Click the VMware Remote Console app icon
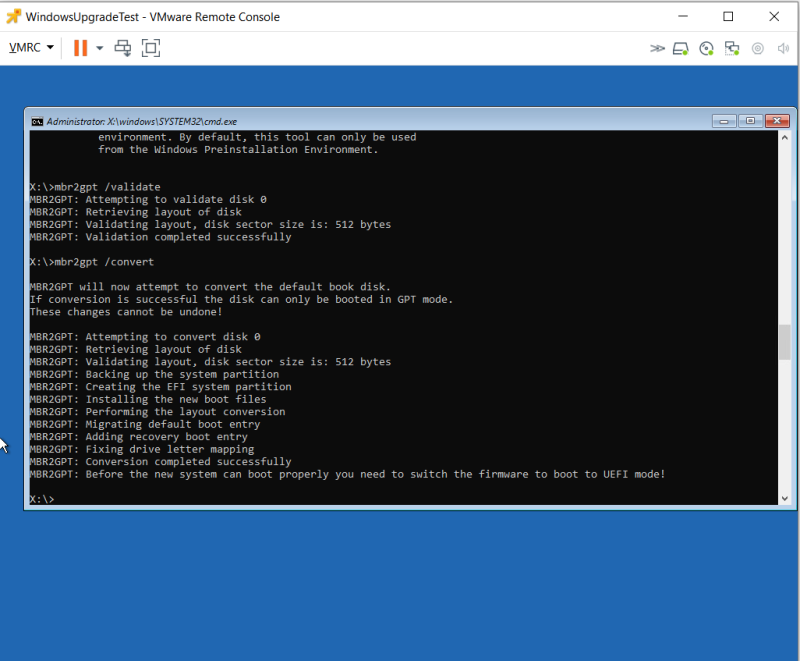This screenshot has height=661, width=800. (x=13, y=16)
